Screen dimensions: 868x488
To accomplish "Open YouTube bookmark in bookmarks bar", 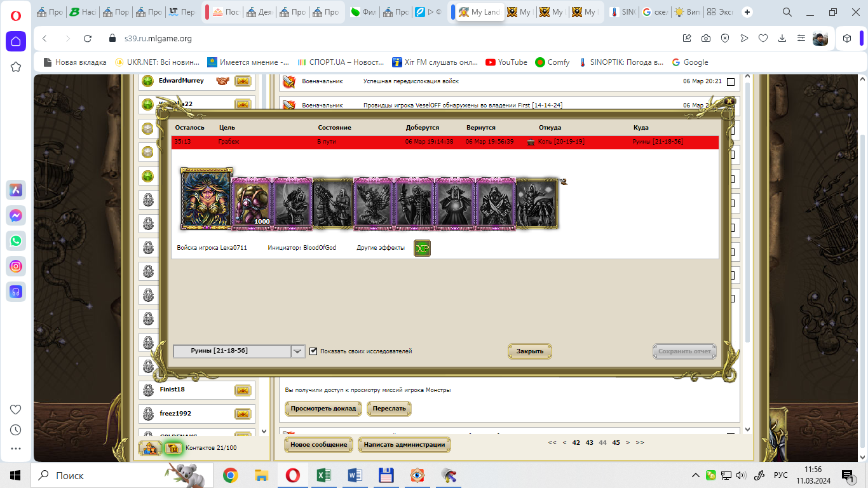I will click(506, 62).
